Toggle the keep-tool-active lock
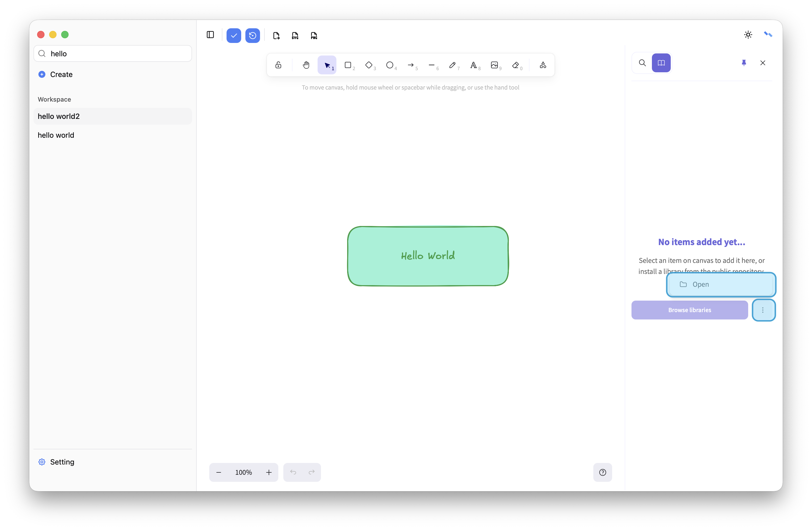 coord(278,65)
